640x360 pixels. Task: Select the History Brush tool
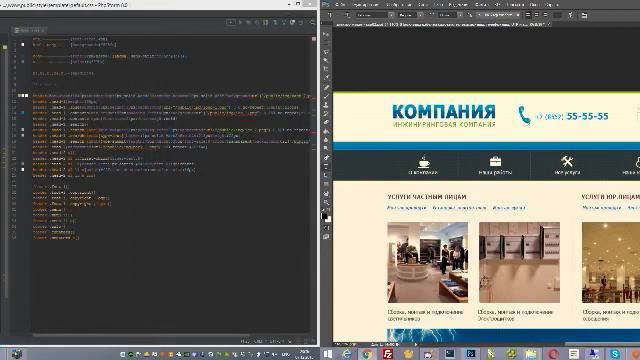326,113
